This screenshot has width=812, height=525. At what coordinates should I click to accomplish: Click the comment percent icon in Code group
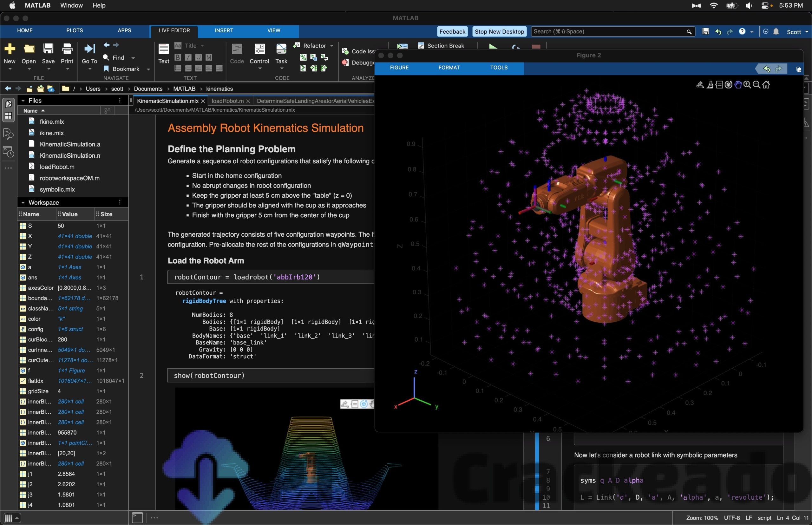coord(303,57)
